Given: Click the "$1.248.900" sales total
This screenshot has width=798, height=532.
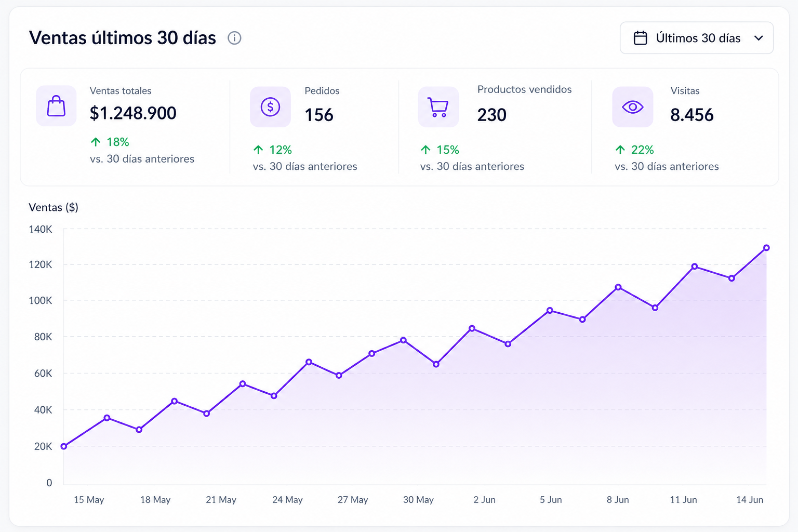Looking at the screenshot, I should [x=133, y=113].
